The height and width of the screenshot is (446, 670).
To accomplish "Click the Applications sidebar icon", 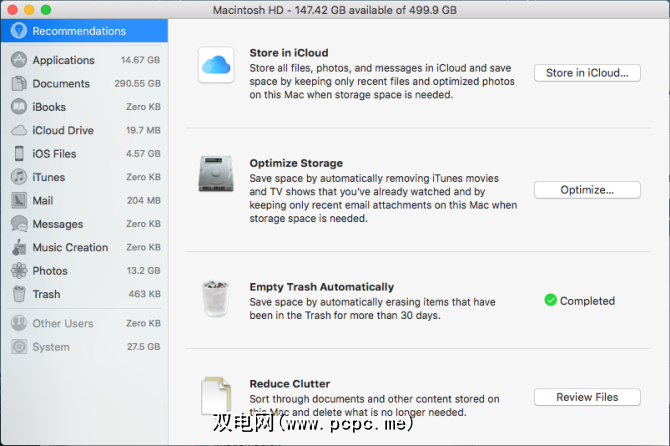I will [19, 60].
